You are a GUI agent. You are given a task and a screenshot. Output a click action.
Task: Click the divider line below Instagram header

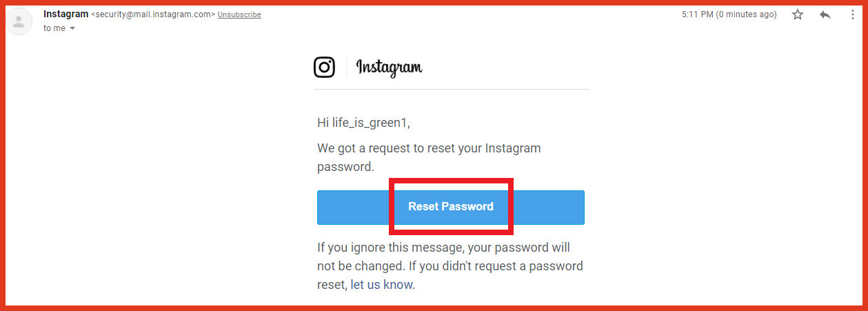tap(451, 89)
